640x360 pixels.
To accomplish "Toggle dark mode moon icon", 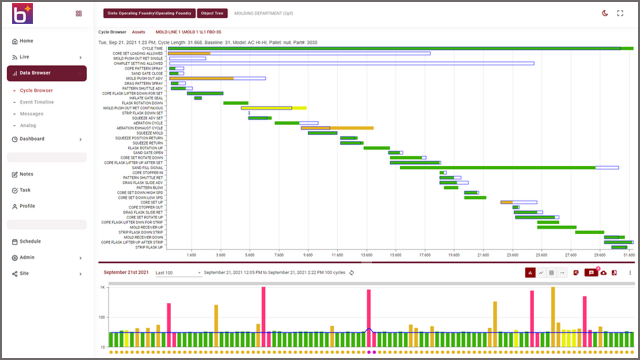I will tap(605, 13).
